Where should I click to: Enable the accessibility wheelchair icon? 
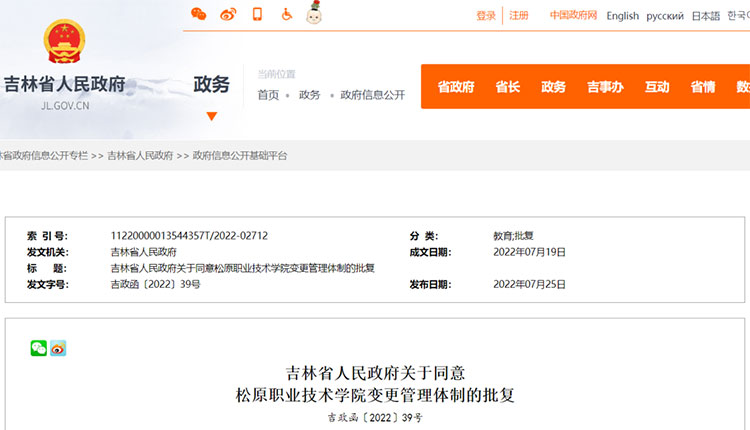click(286, 14)
